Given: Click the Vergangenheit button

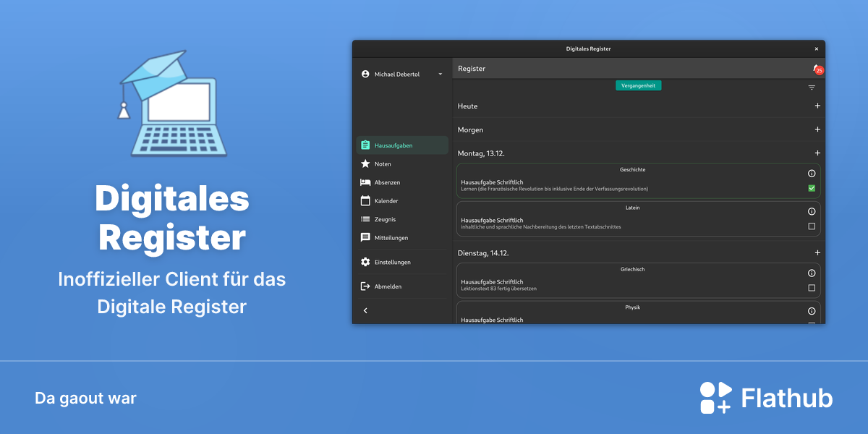Looking at the screenshot, I should (638, 85).
